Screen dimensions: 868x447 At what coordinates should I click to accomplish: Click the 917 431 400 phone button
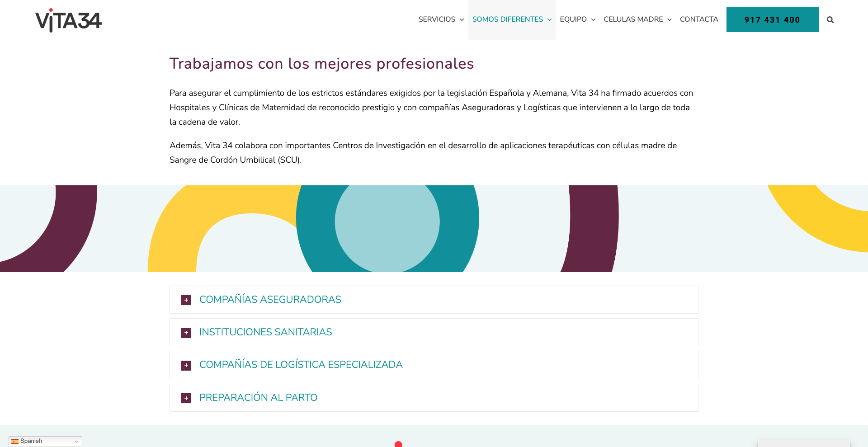772,20
